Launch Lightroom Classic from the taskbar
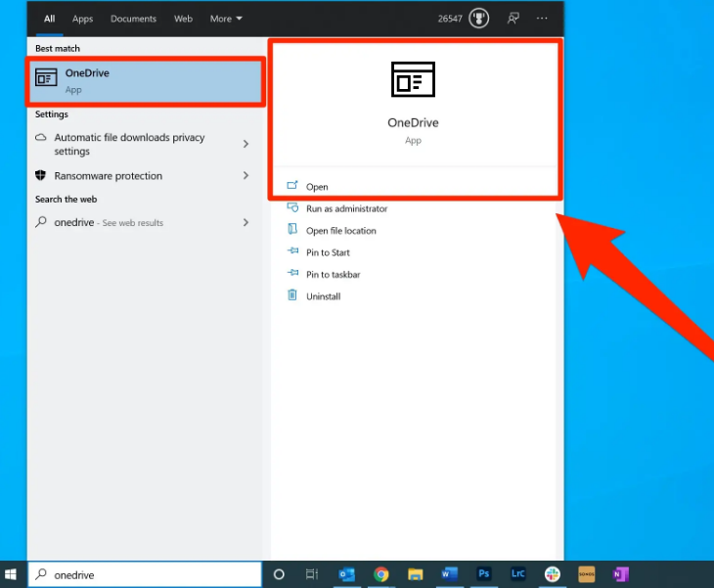Viewport: 714px width, 588px height. pyautogui.click(x=517, y=574)
